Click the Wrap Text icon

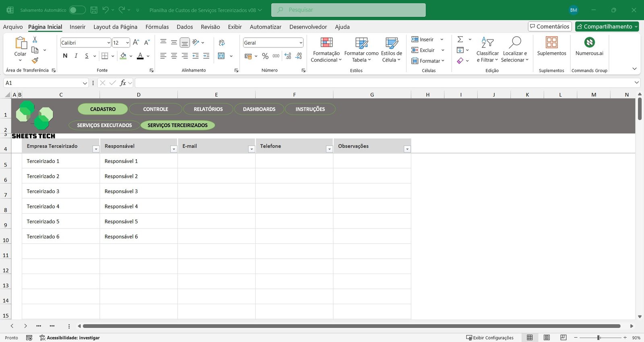221,43
